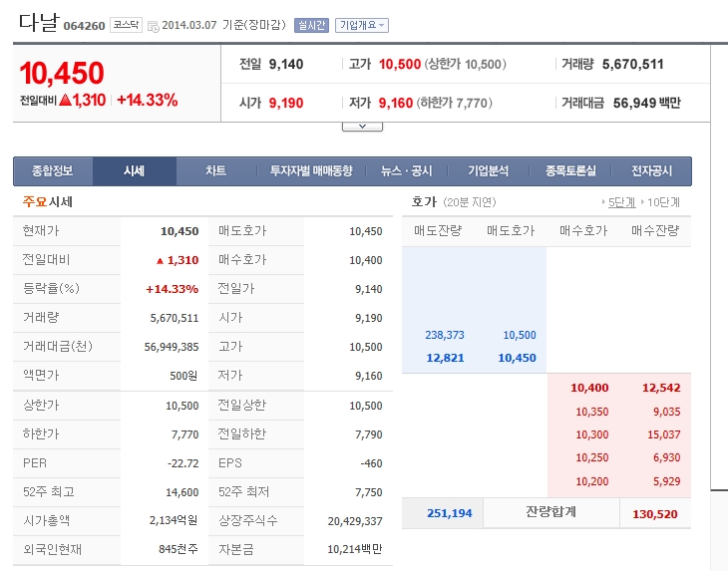Click the large current price 10,450
The image size is (728, 571).
point(62,74)
